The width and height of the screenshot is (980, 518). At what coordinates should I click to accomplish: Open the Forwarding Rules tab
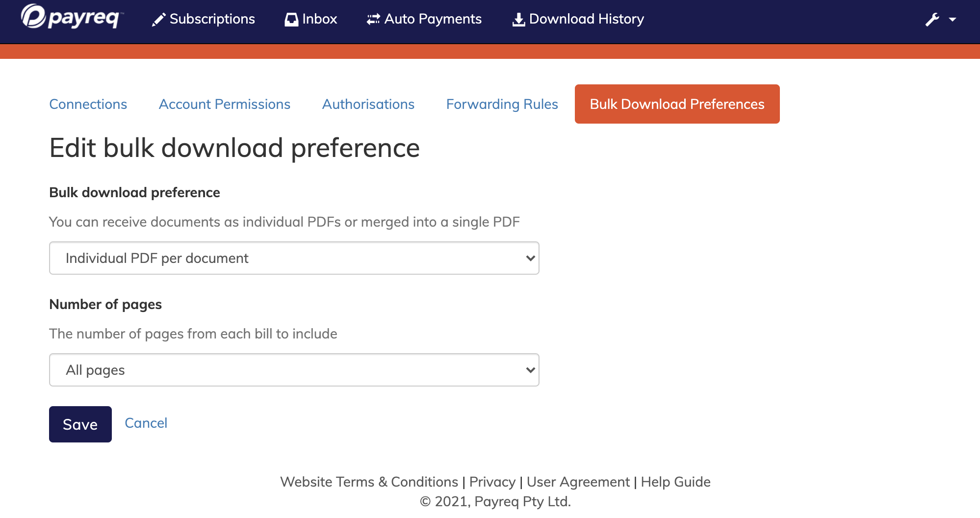click(502, 104)
